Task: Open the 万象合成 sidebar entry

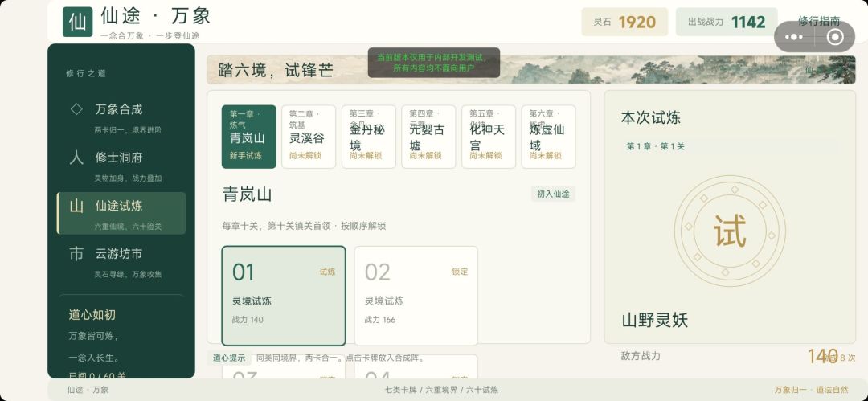Action: 122,117
